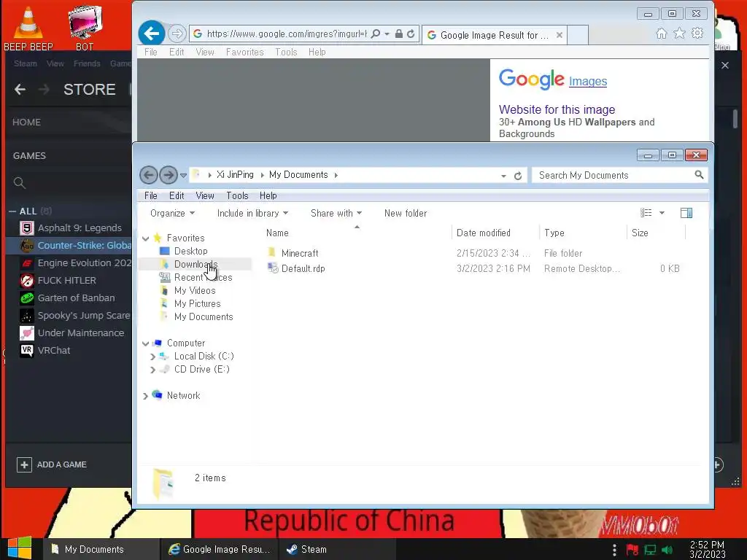747x560 pixels.
Task: Expand the CD Drive (E:) node
Action: [152, 370]
